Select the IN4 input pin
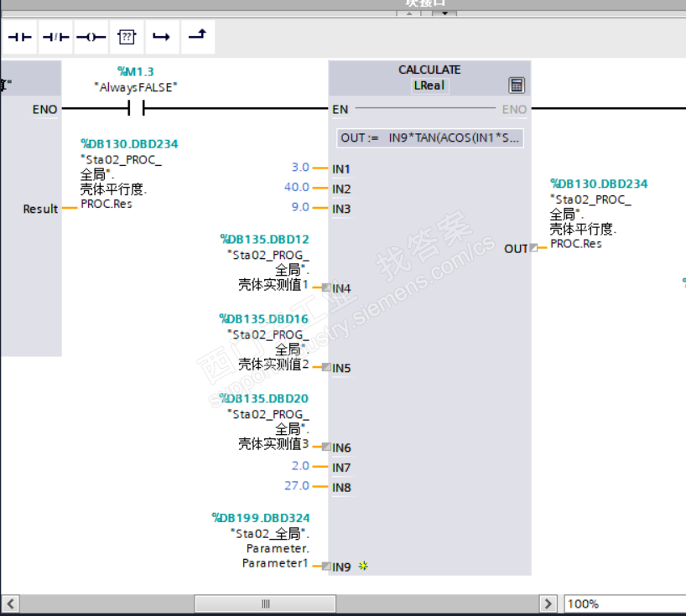The image size is (686, 616). 341,288
